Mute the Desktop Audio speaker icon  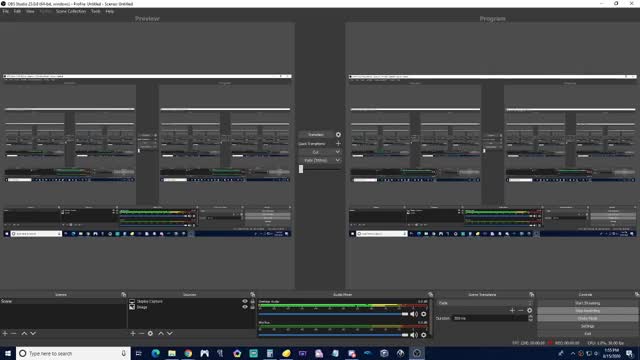(414, 314)
